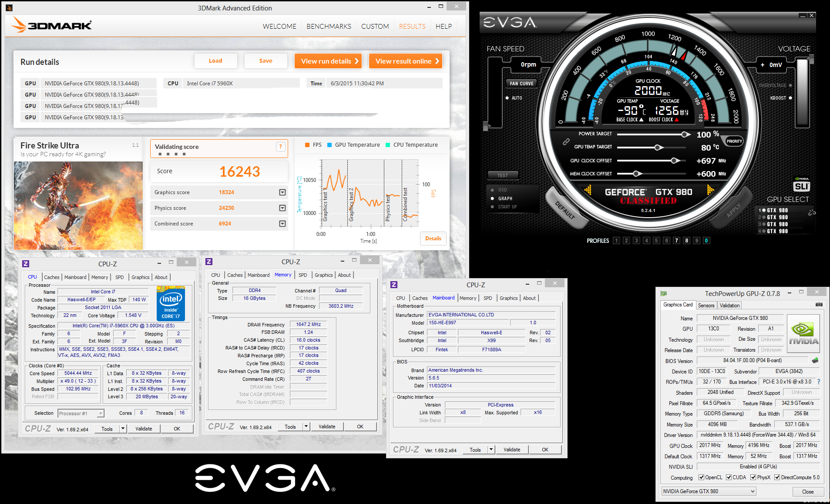This screenshot has height=504, width=830.
Task: Click the Z icon in the CPU-Z Mainboard window title bar
Action: [x=394, y=285]
